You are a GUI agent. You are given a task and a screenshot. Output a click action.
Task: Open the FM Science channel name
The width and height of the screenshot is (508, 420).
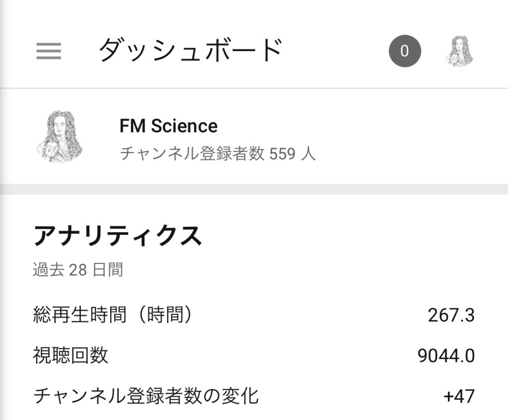168,126
